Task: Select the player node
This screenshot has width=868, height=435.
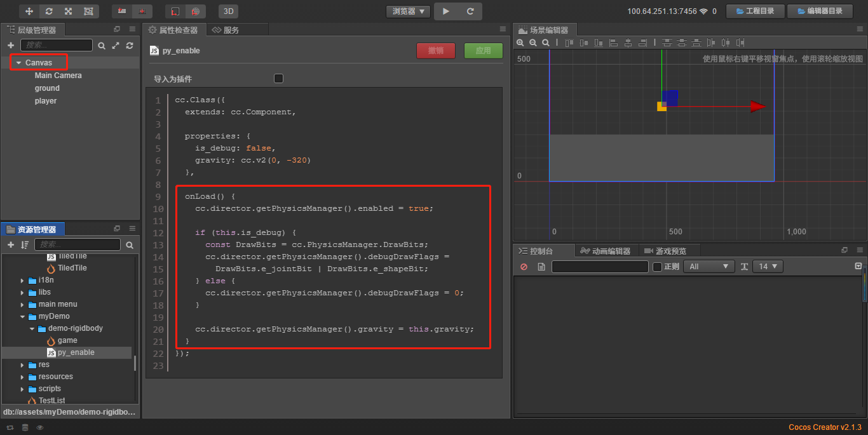Action: pyautogui.click(x=46, y=101)
